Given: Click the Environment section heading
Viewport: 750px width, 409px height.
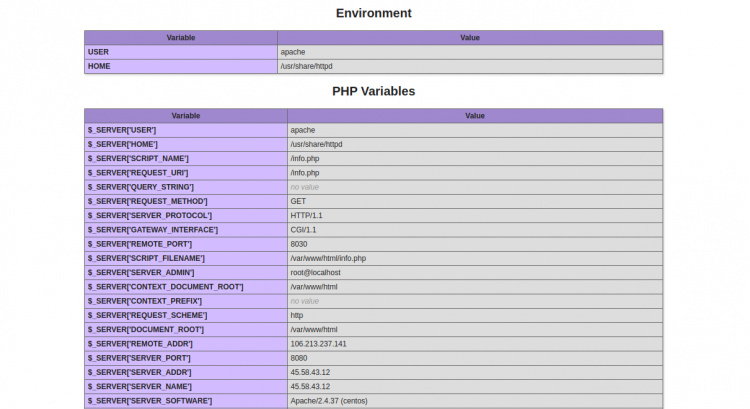Looking at the screenshot, I should [x=373, y=13].
